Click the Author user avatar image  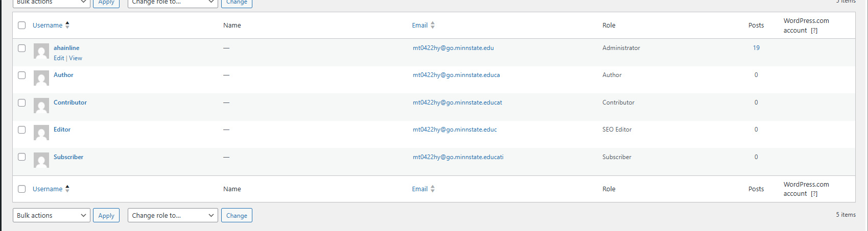click(41, 78)
